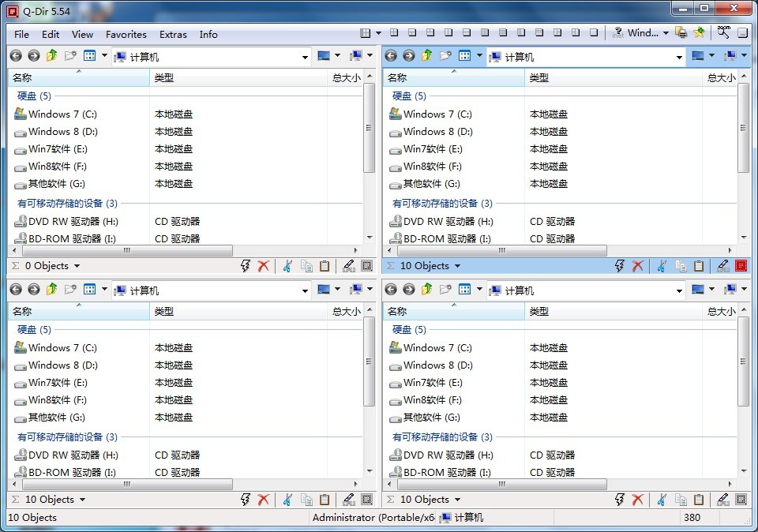The width and height of the screenshot is (758, 532).
Task: Click the scissors cut icon in bottom-right pane
Action: pos(662,500)
